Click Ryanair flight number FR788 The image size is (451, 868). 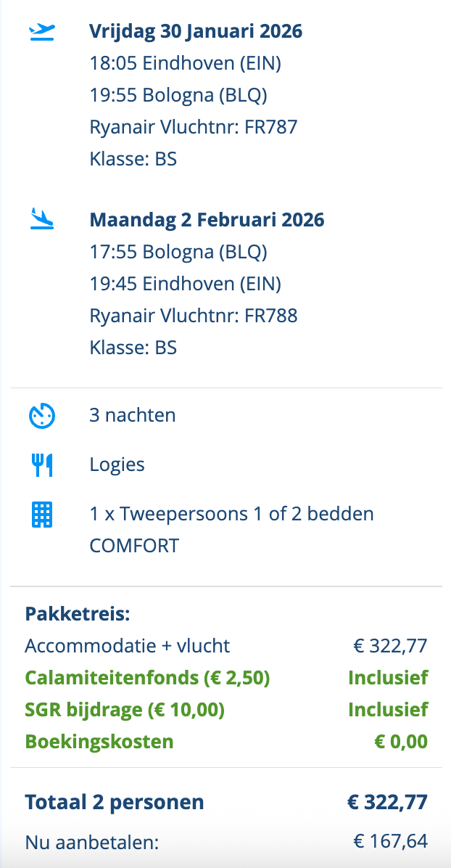pyautogui.click(x=194, y=316)
